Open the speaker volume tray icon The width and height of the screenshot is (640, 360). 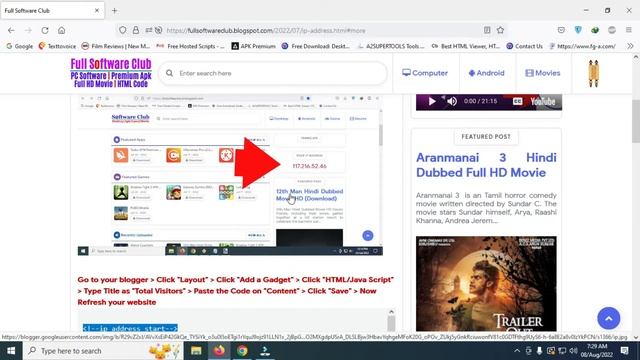[573, 351]
